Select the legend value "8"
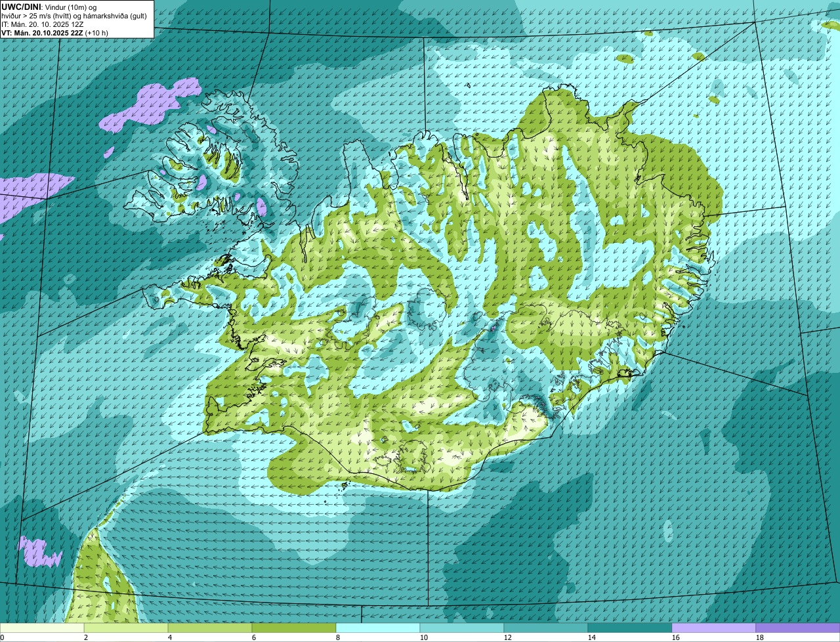 coord(338,637)
